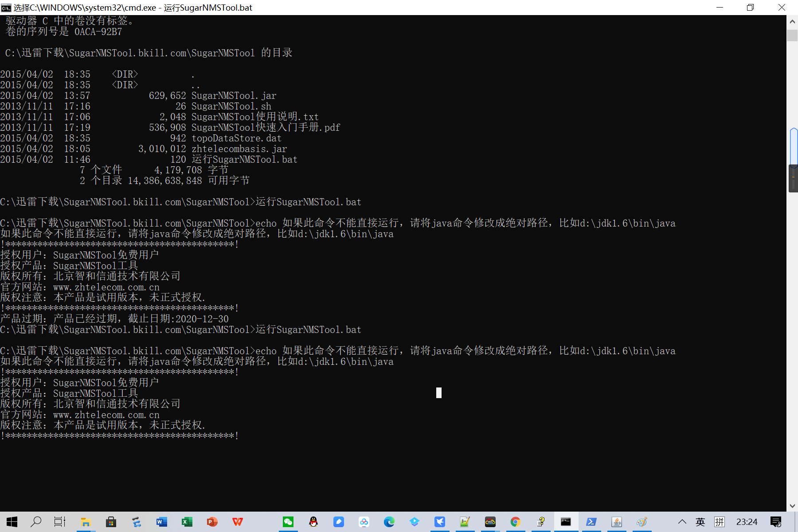Screen dimensions: 798x532
Task: Open WeChat from the taskbar
Action: click(288, 522)
